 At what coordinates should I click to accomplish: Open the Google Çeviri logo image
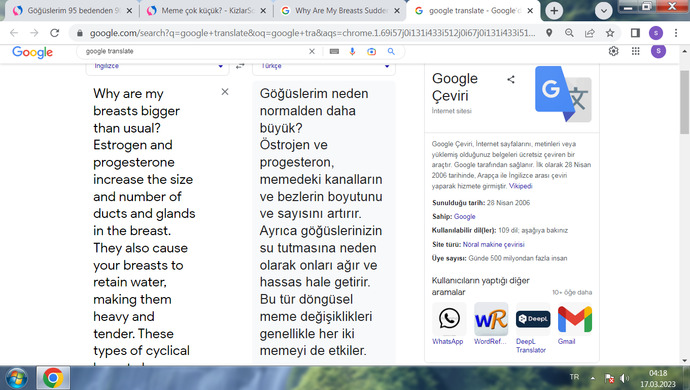[x=563, y=94]
